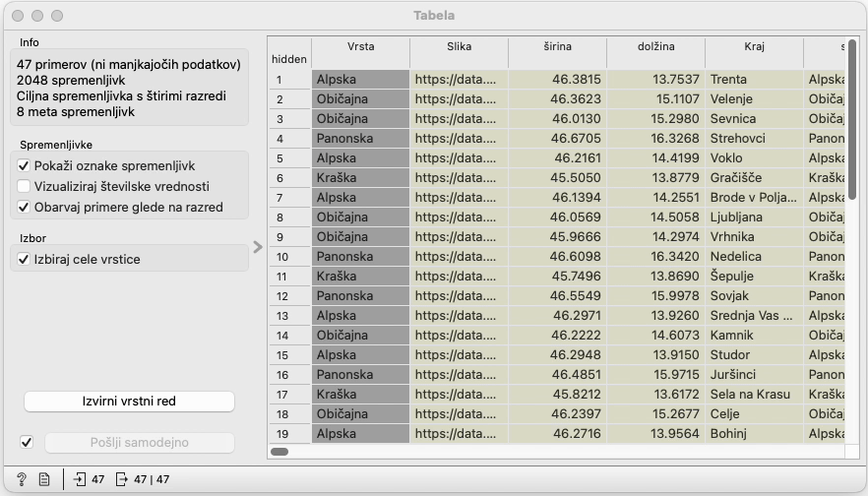Open the help question mark icon

click(x=22, y=479)
